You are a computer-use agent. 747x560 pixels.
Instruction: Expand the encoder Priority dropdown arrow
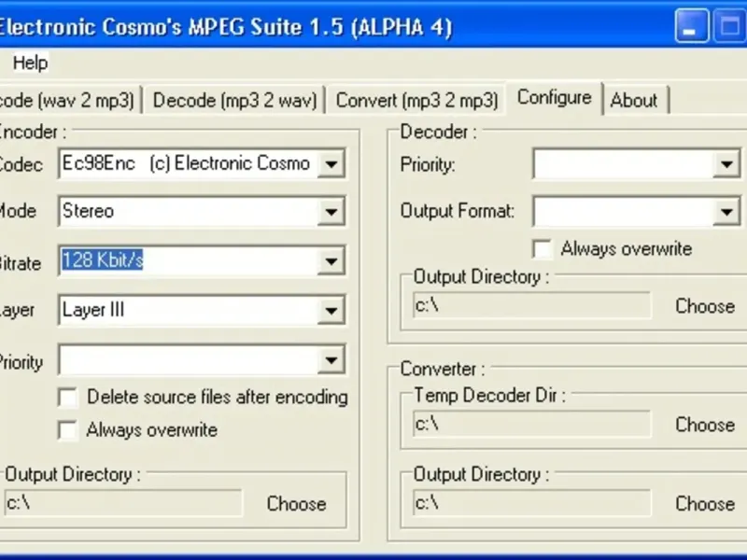click(x=331, y=360)
